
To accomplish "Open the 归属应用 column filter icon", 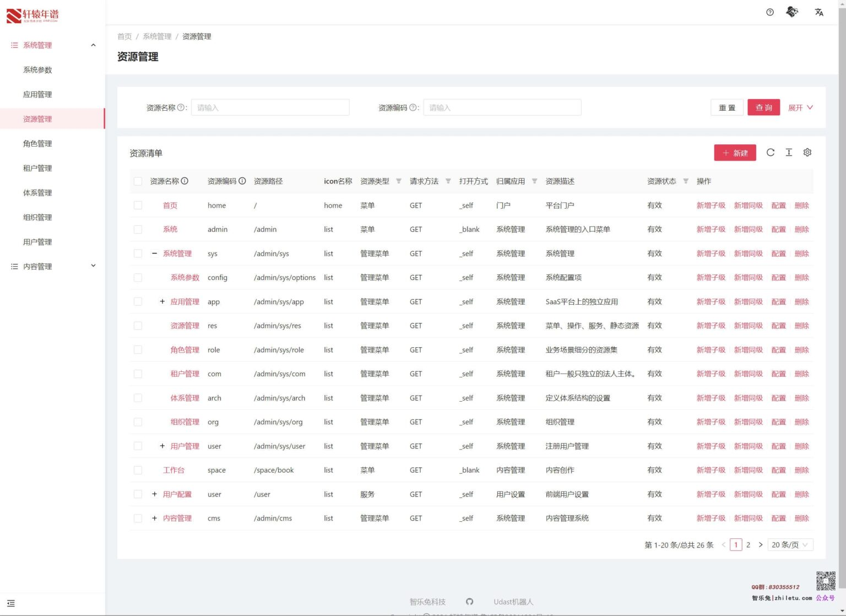I will tap(534, 181).
